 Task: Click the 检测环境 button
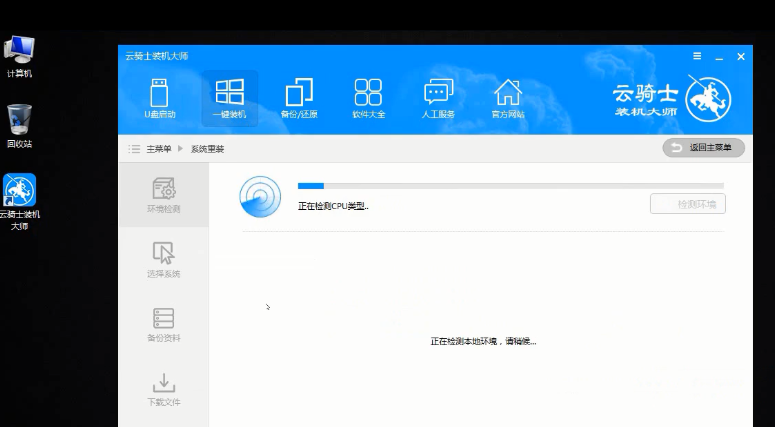coord(688,204)
